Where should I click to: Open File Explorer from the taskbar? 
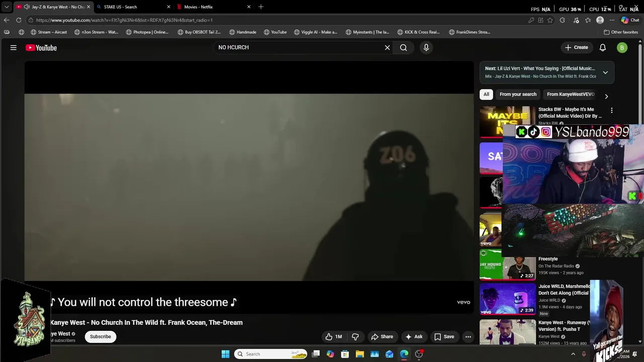[x=360, y=354]
